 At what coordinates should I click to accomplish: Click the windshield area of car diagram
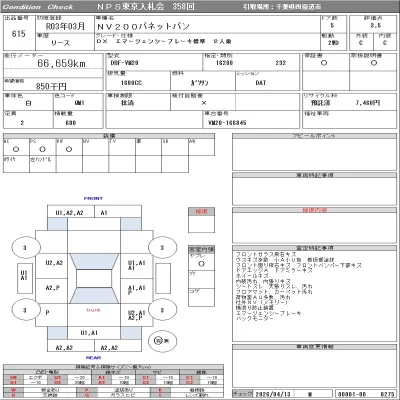pos(94,261)
